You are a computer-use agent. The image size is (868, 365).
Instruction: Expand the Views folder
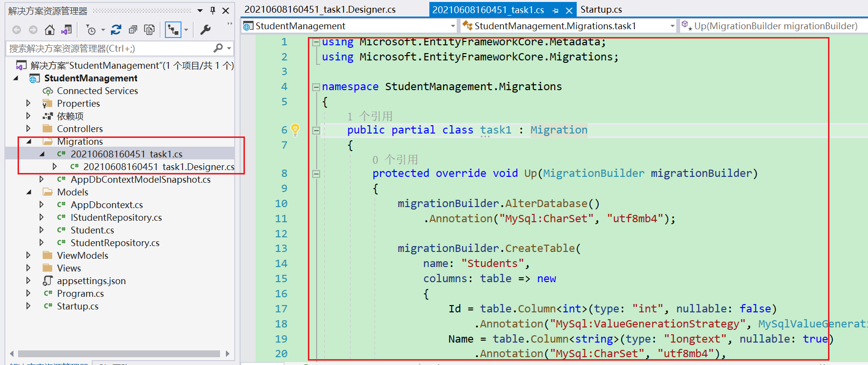click(x=28, y=268)
